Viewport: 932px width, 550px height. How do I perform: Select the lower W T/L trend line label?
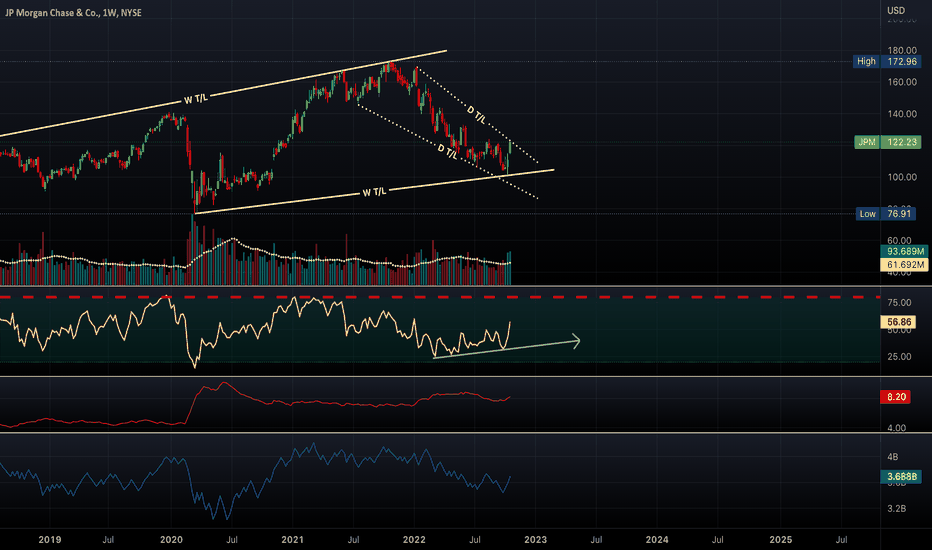374,192
